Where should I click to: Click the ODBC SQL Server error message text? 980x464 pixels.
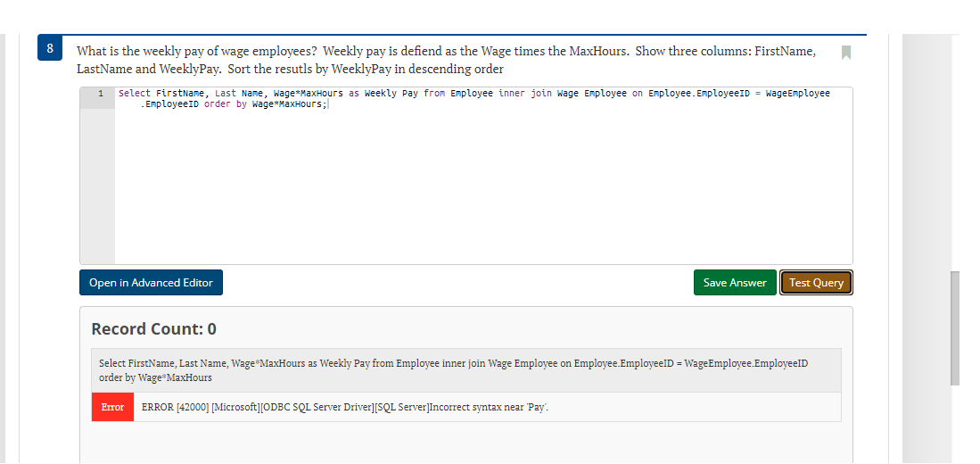point(345,407)
